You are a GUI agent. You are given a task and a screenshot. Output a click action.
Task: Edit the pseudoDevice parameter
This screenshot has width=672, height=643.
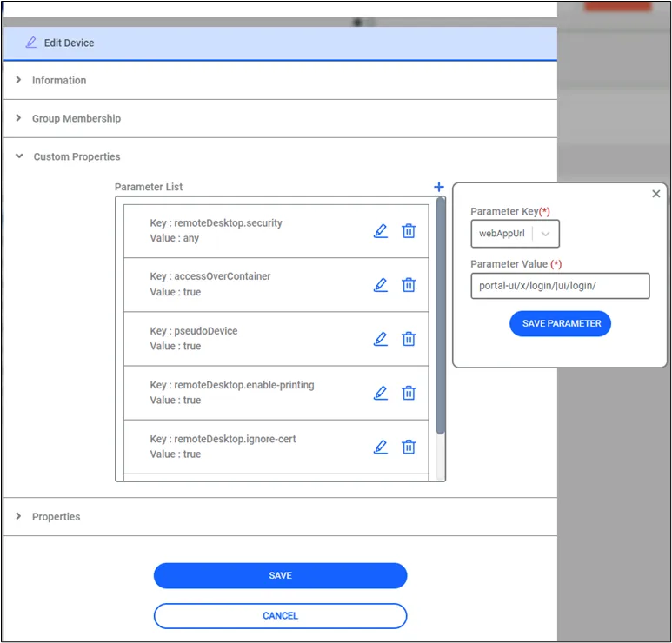point(381,339)
